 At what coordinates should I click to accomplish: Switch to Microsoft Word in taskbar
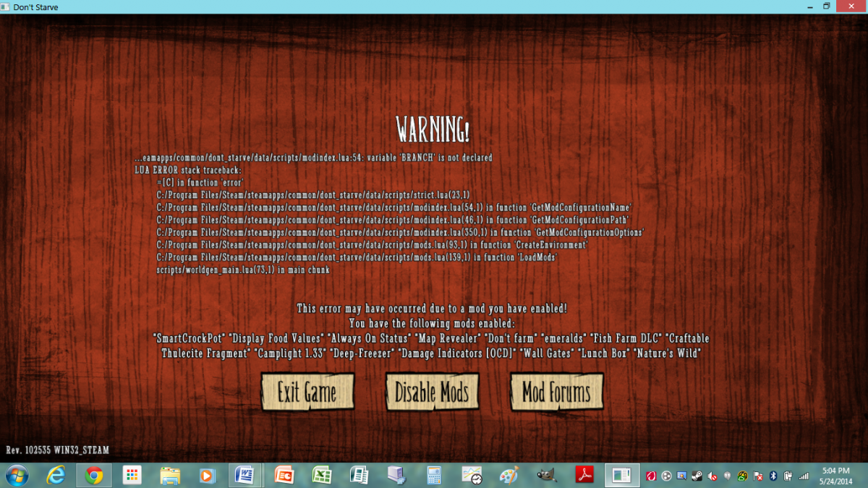point(245,476)
